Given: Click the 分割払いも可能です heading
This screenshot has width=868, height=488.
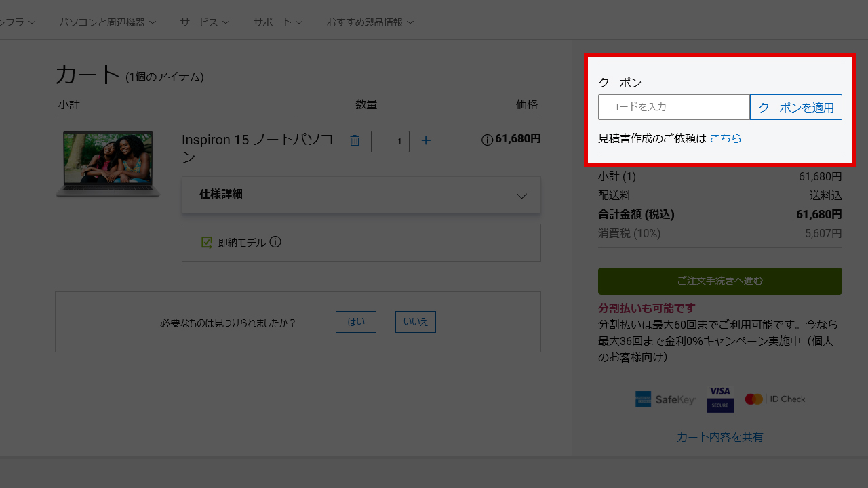Looking at the screenshot, I should (647, 308).
